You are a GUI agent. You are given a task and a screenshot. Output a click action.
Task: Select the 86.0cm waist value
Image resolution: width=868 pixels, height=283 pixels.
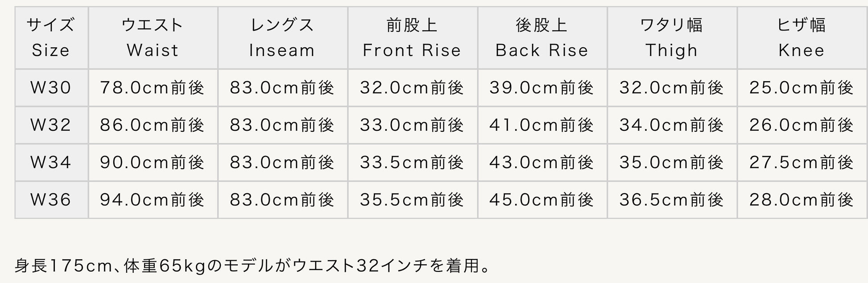tap(153, 125)
